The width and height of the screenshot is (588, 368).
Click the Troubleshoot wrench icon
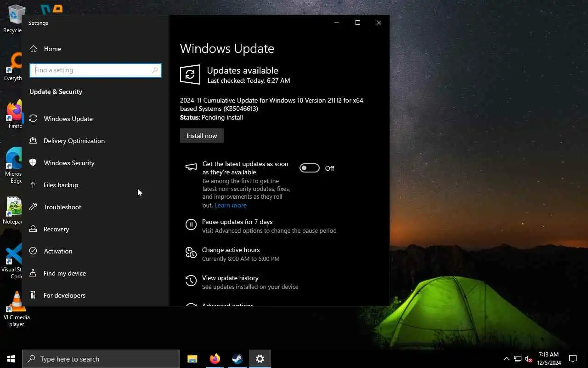pyautogui.click(x=33, y=207)
